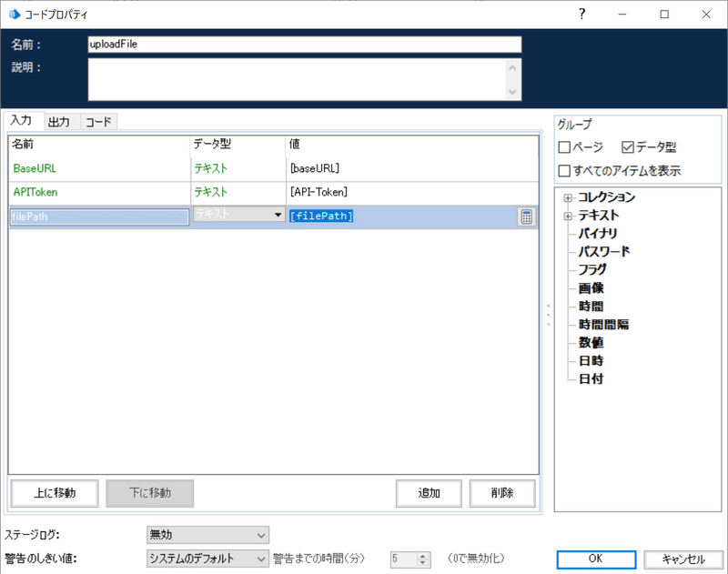Uncheck the データ型 group checkbox
728x574 pixels.
pyautogui.click(x=627, y=147)
